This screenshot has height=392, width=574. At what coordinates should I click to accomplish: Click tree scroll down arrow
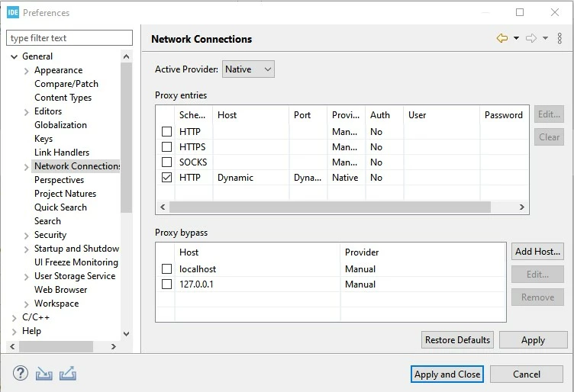tap(126, 333)
